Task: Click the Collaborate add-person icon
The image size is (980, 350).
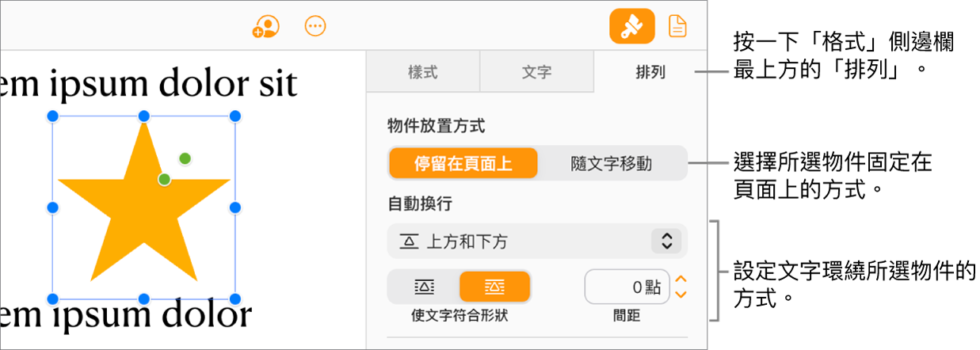Action: (265, 27)
